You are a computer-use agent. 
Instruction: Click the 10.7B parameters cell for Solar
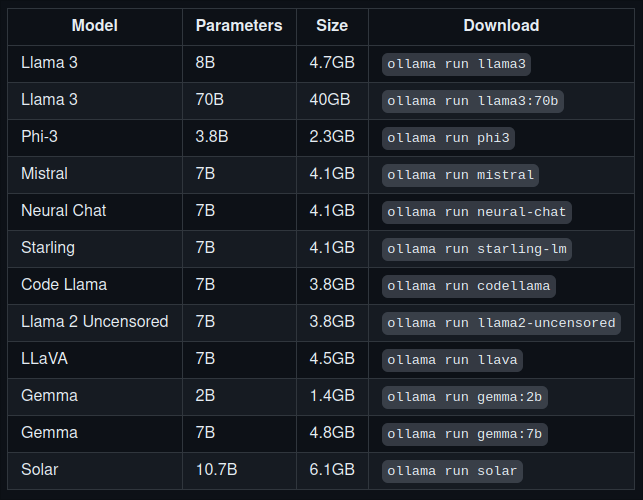coord(217,470)
